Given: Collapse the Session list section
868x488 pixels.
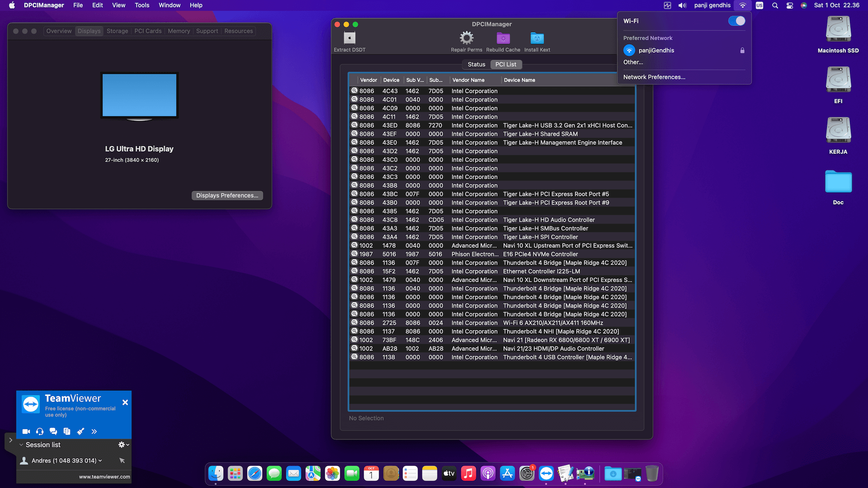Looking at the screenshot, I should (21, 445).
